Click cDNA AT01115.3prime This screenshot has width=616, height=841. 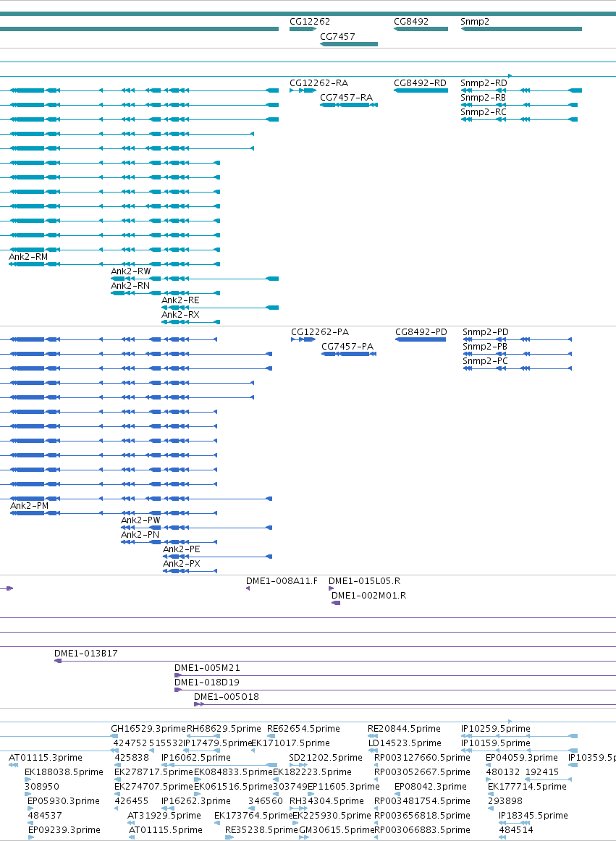coord(46,757)
